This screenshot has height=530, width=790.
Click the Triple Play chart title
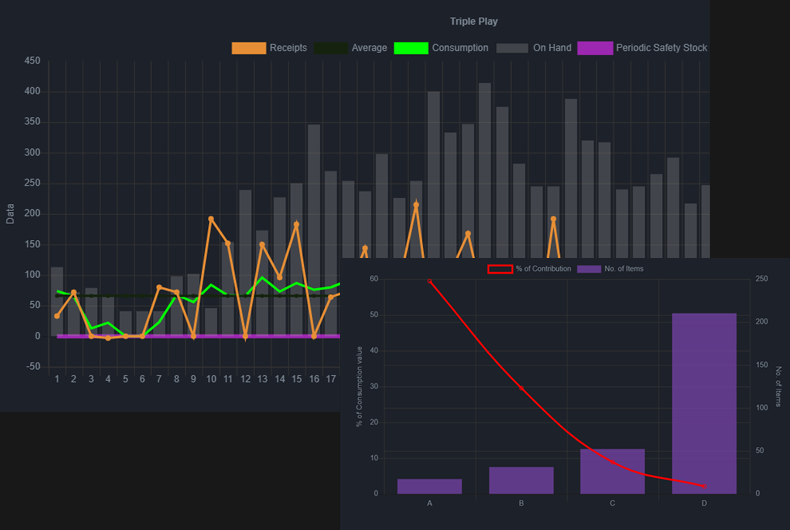point(474,21)
